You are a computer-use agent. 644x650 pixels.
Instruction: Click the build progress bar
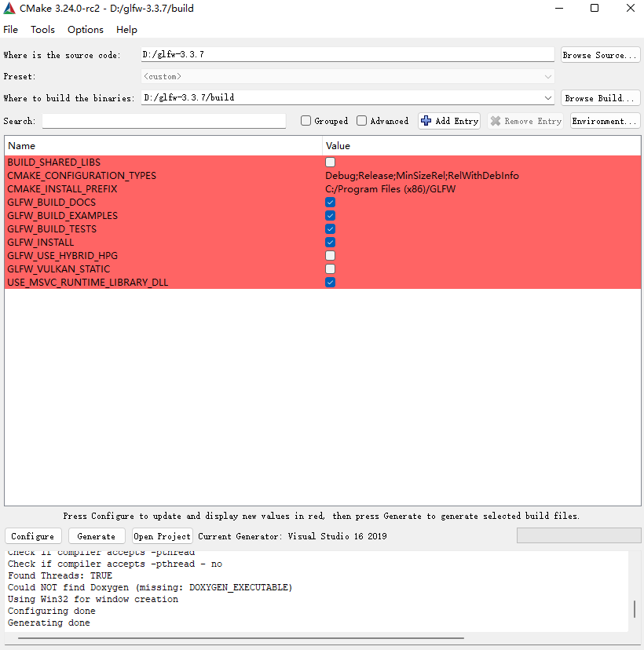coord(579,535)
